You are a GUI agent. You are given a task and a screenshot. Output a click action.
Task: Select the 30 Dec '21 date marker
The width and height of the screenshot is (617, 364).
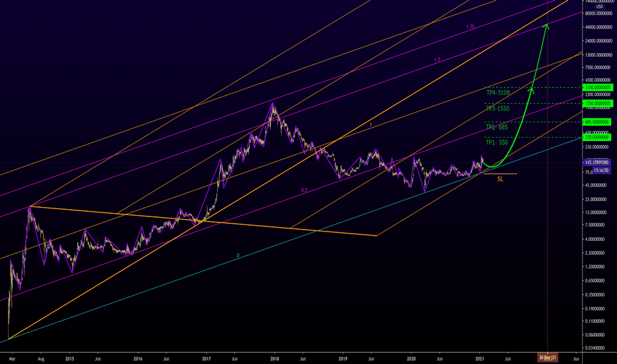pos(547,357)
